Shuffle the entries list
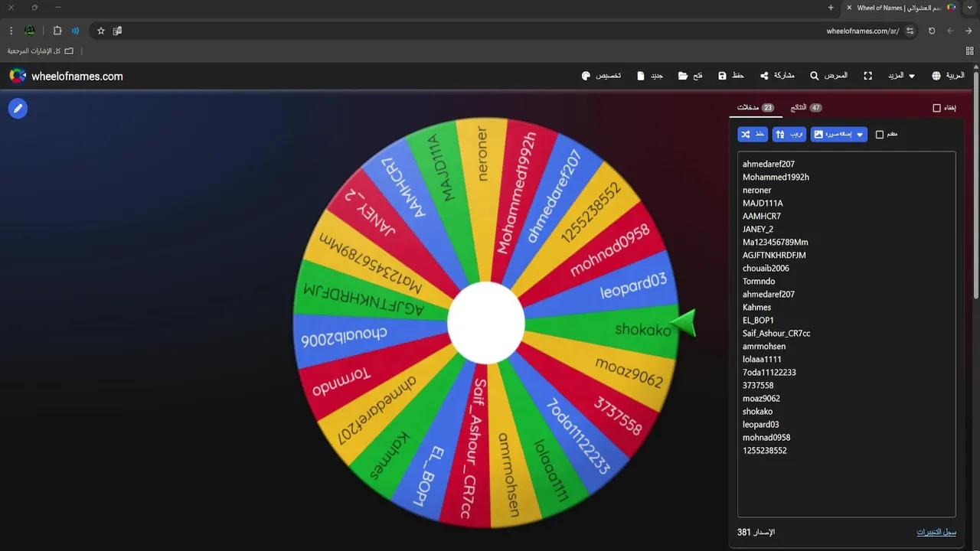The height and width of the screenshot is (551, 980). [753, 135]
